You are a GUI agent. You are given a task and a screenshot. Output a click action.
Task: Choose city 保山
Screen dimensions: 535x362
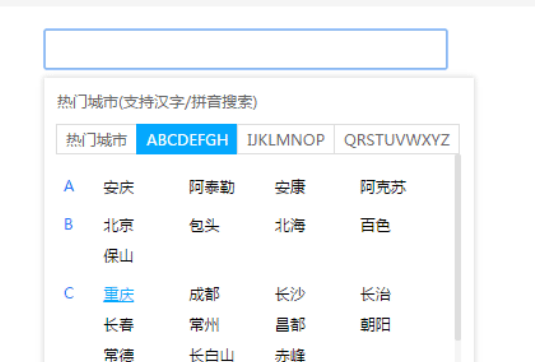pyautogui.click(x=118, y=256)
